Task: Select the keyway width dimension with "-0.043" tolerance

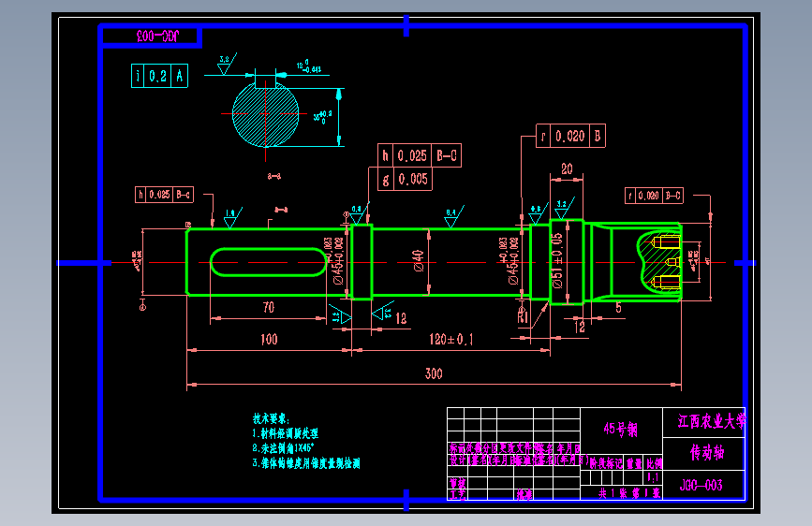Action: (309, 66)
